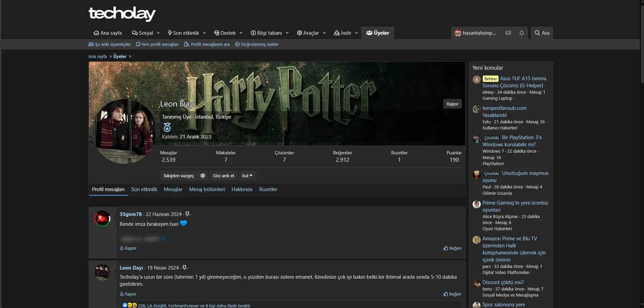644x308 pixels.
Task: Open the inbox envelope icon
Action: tap(508, 33)
